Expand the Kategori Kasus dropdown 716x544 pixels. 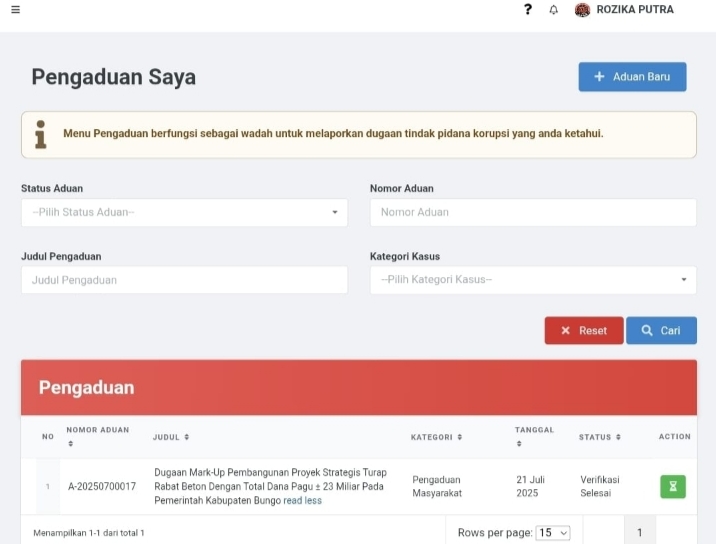[533, 280]
